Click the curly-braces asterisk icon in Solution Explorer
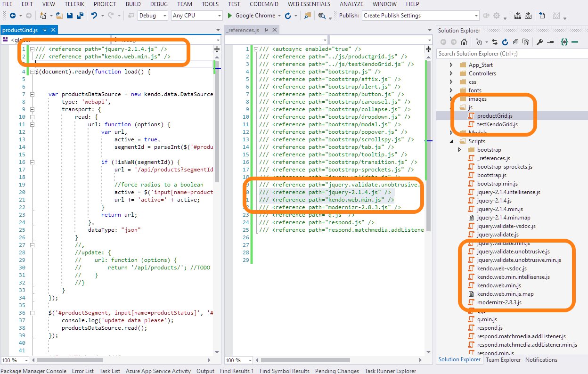The image size is (588, 374). point(564,42)
